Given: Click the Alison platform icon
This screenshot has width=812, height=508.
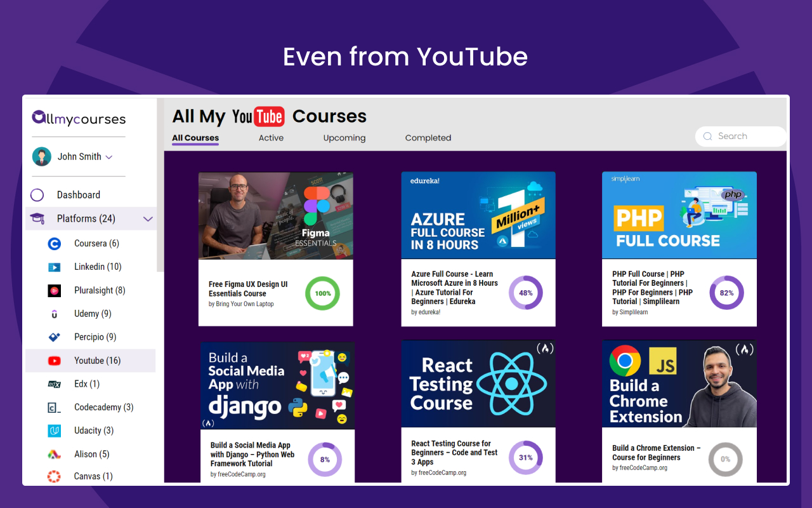Looking at the screenshot, I should click(x=53, y=454).
